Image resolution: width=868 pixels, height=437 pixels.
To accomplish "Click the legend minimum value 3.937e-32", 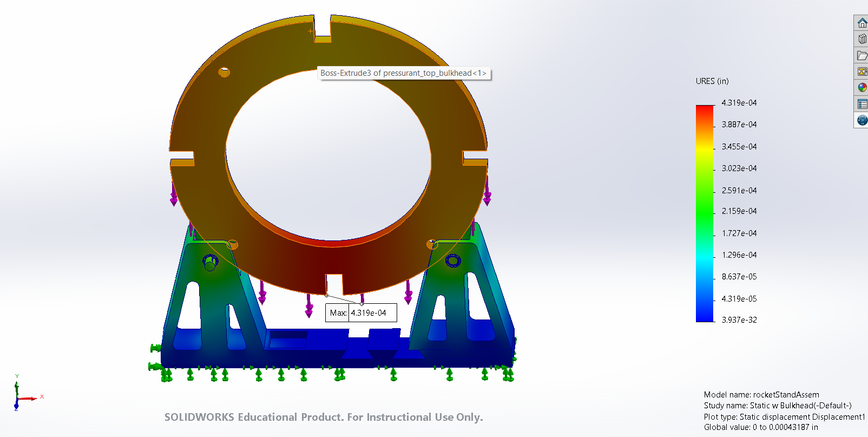I will click(739, 320).
